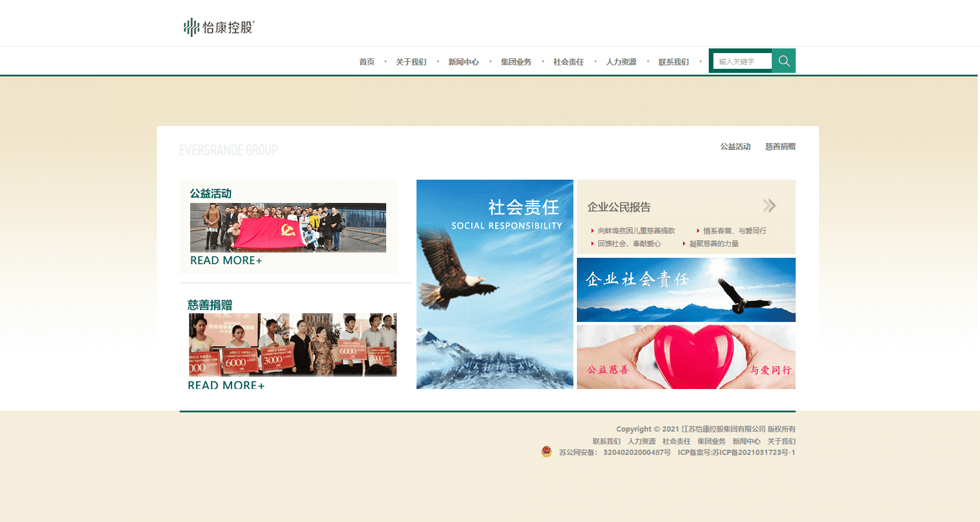This screenshot has width=980, height=522.
Task: Click the red heart 公益慈善 banner
Action: point(686,357)
